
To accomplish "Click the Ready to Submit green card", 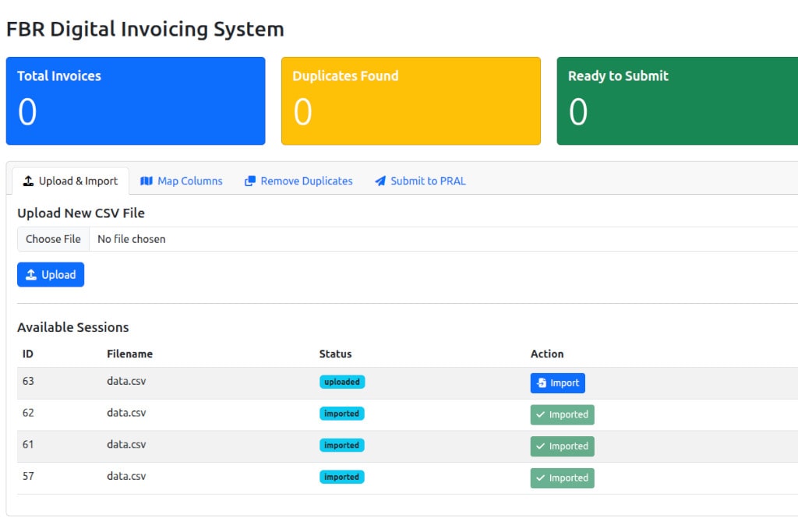I will (x=677, y=100).
